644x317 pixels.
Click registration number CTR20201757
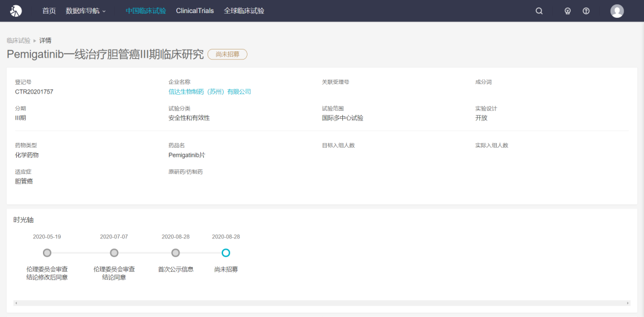tap(34, 92)
